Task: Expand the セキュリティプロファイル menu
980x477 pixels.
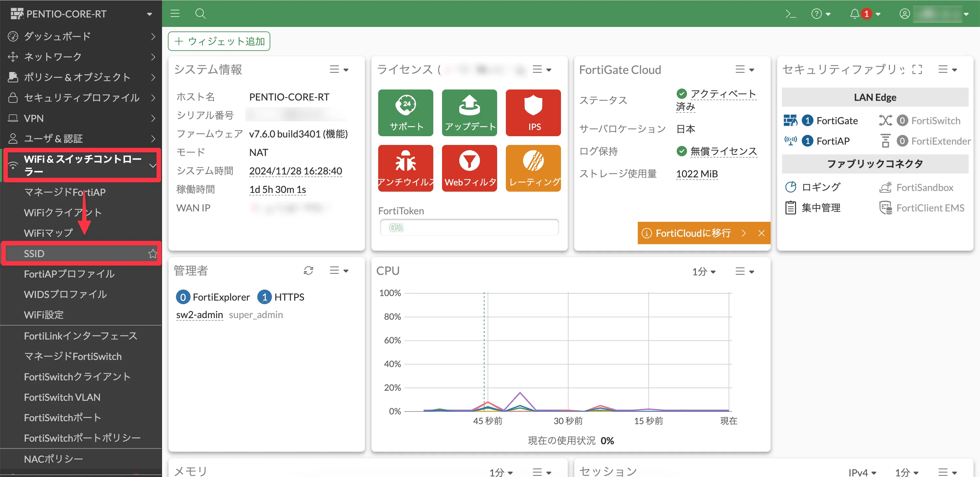Action: (x=81, y=98)
